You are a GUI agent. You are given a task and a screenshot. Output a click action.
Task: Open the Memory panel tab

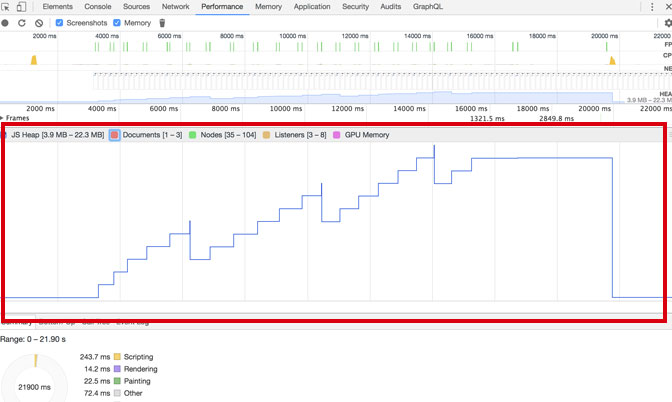coord(268,7)
